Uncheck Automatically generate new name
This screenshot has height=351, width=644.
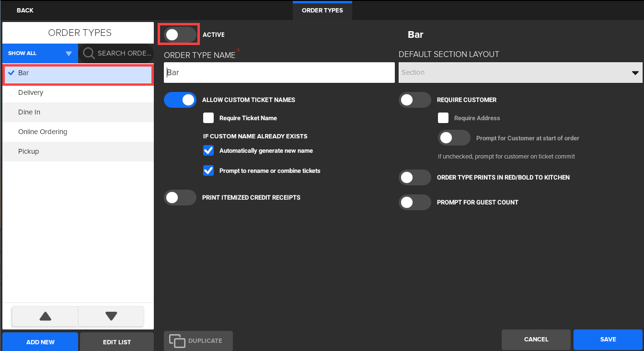pos(208,150)
